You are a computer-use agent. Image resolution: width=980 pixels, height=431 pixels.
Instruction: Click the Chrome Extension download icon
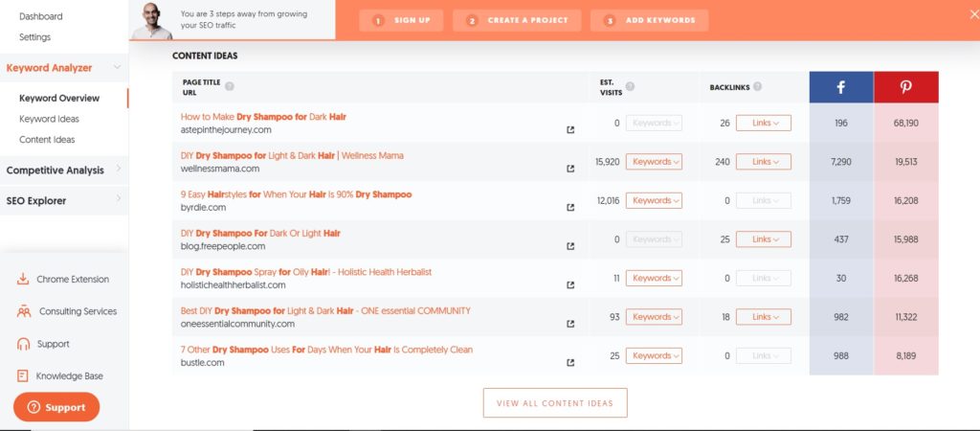[22, 280]
